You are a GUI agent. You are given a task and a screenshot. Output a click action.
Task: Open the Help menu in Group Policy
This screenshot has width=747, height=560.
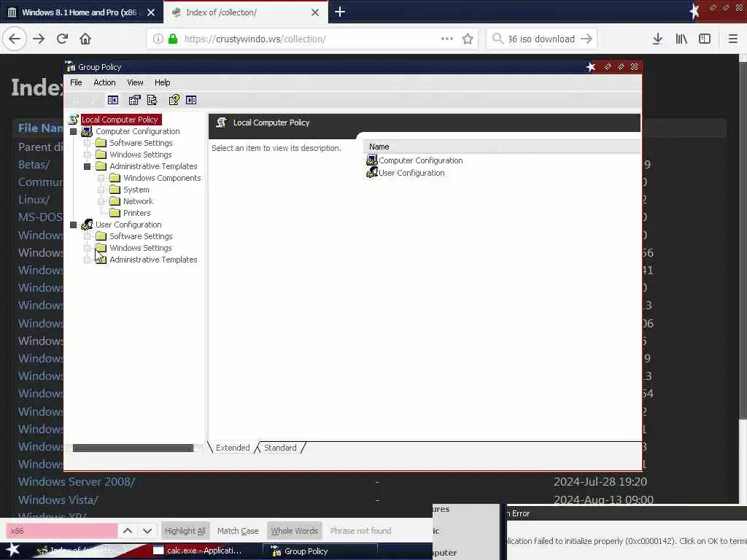[x=162, y=82]
